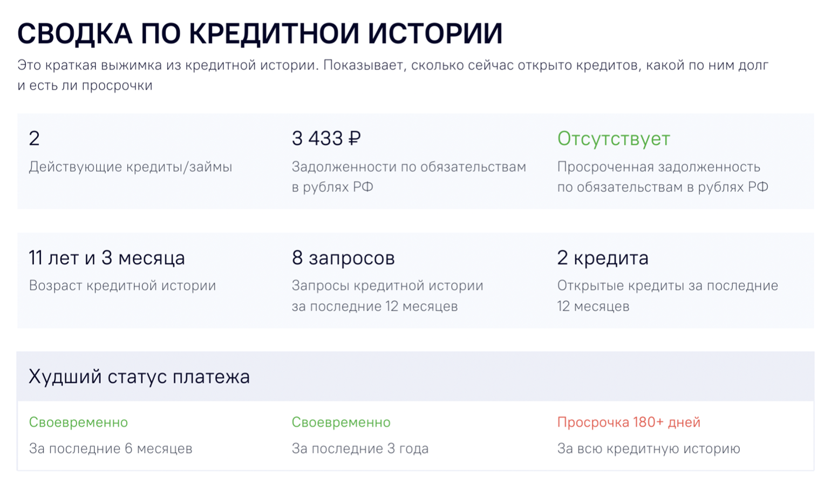831x504 pixels.
Task: Click the green "Отсутствует" status
Action: click(614, 139)
